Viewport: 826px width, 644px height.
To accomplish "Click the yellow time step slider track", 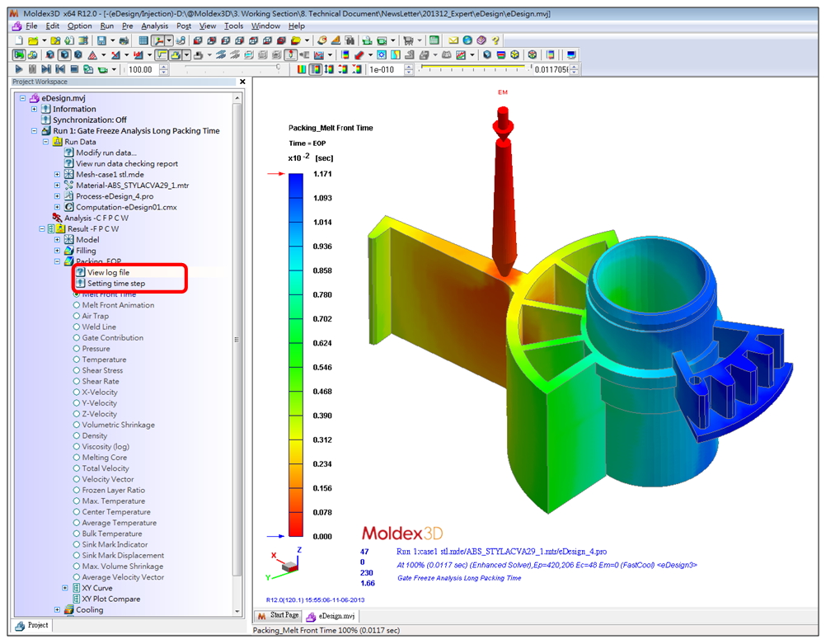I will coord(472,67).
